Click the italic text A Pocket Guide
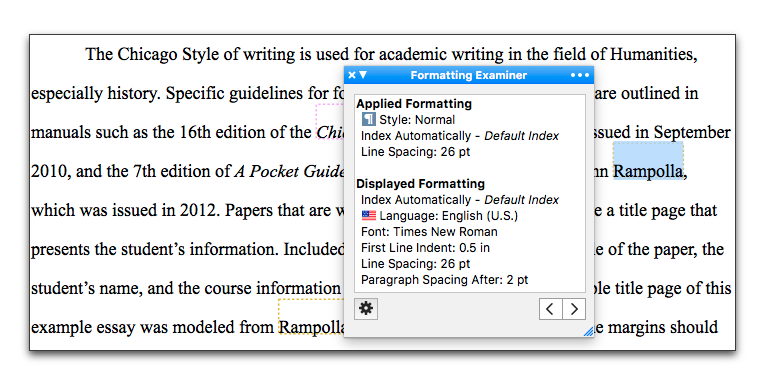The width and height of the screenshot is (765, 383). (x=290, y=171)
